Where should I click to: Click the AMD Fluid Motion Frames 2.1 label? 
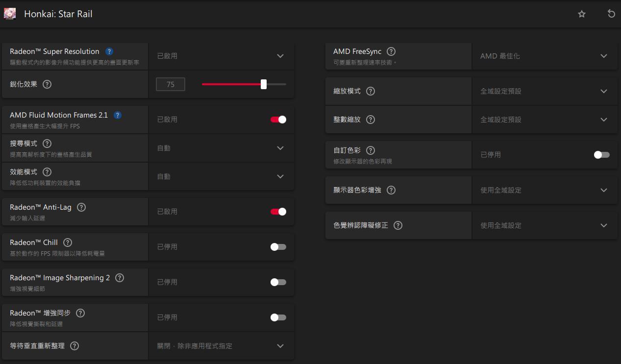[59, 115]
